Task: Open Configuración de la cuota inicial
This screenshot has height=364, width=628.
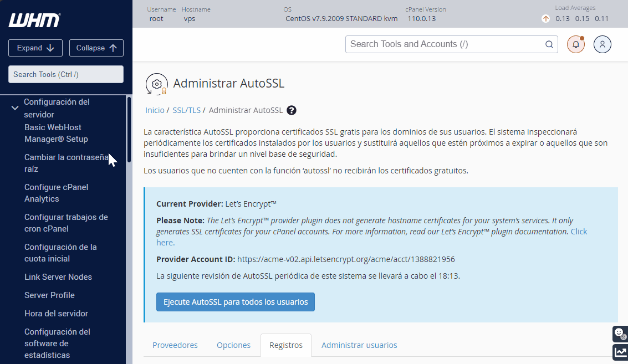Action: click(x=60, y=253)
